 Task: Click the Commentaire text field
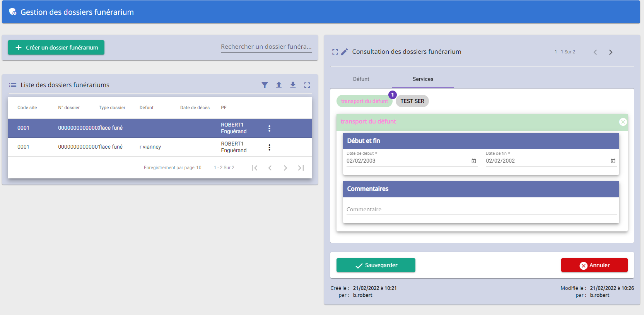coord(482,209)
